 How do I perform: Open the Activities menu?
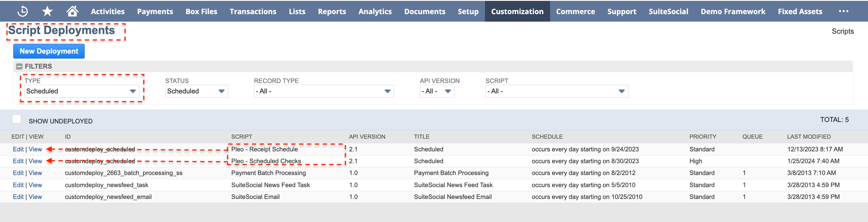coord(107,12)
